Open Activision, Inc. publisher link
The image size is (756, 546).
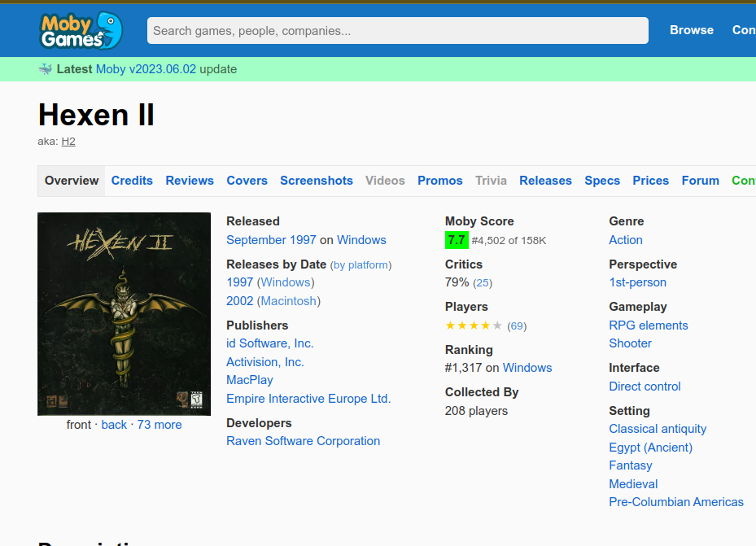(x=265, y=362)
